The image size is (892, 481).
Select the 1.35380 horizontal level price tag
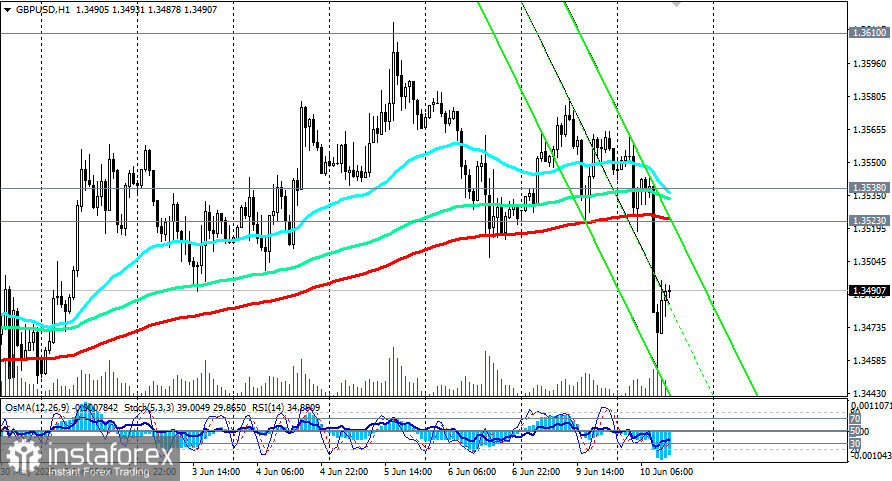(868, 187)
